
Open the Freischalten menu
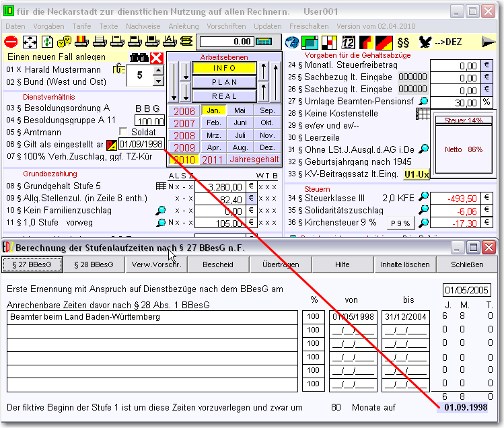[x=309, y=26]
